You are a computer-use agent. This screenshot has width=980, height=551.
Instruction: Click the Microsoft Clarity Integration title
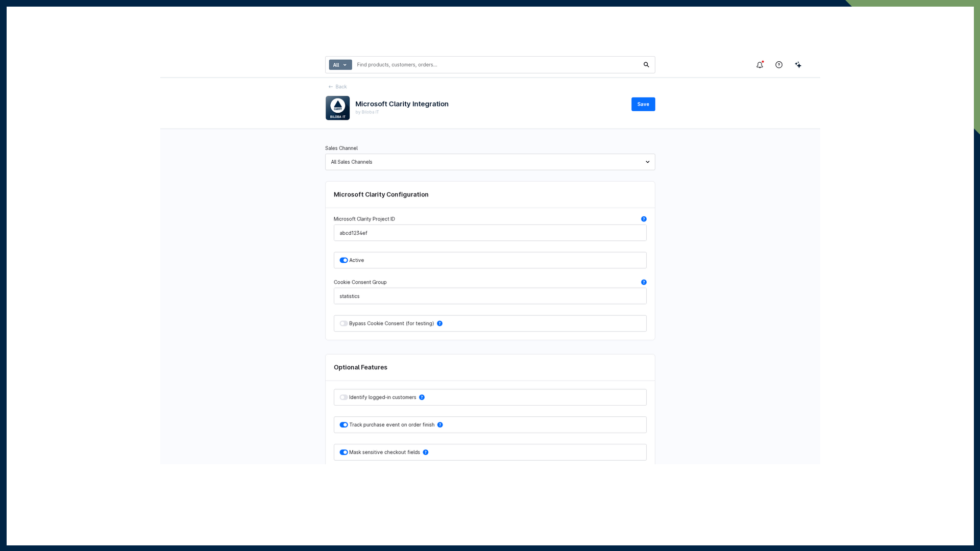click(x=402, y=104)
